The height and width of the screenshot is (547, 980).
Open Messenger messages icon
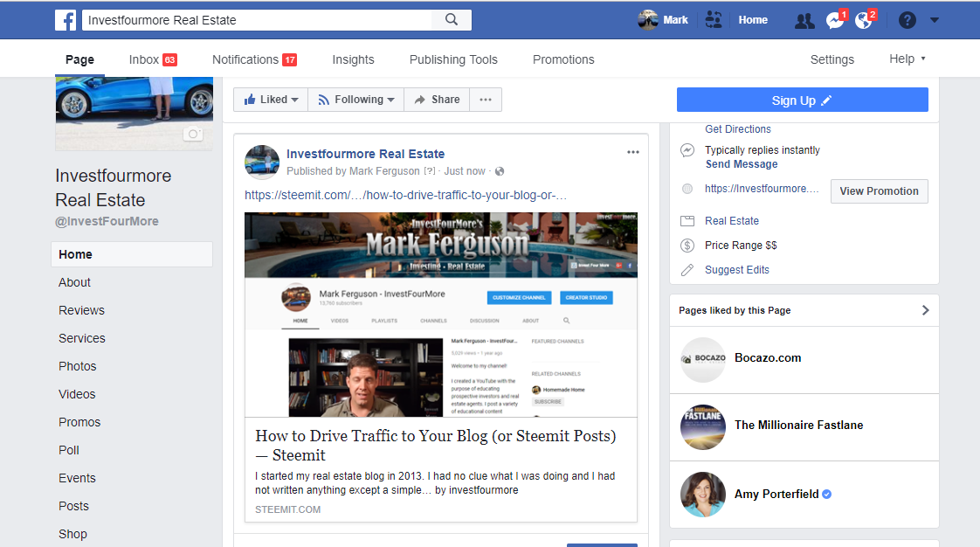point(835,20)
